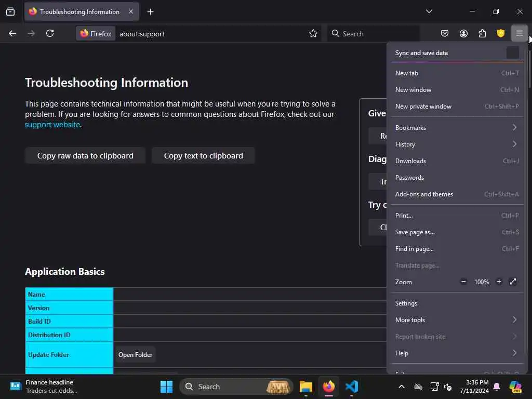Open Passwords from the menu
532x399 pixels.
pyautogui.click(x=457, y=178)
